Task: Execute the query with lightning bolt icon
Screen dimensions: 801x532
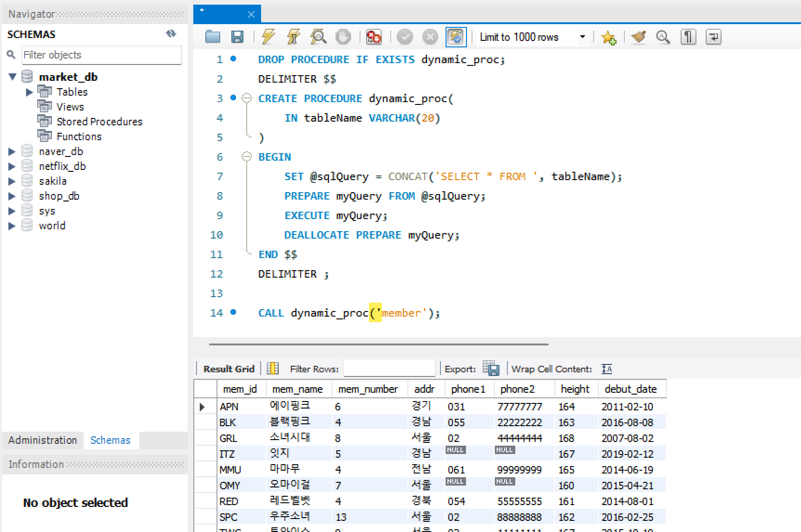Action: click(x=269, y=37)
